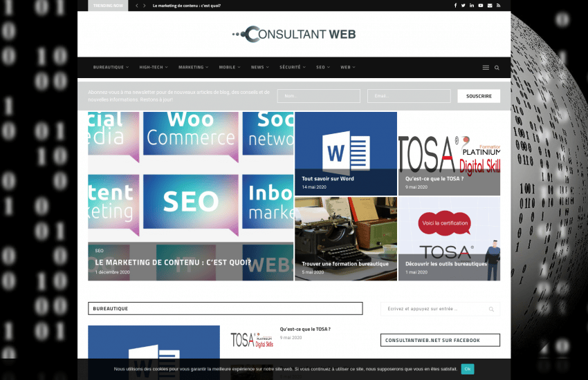This screenshot has height=380, width=588.
Task: Click the 14 mai 2020 date
Action: click(x=314, y=187)
